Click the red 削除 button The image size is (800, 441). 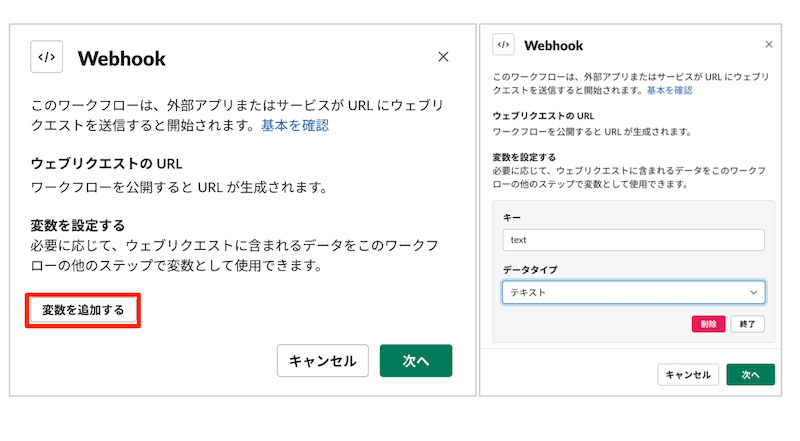pos(708,324)
